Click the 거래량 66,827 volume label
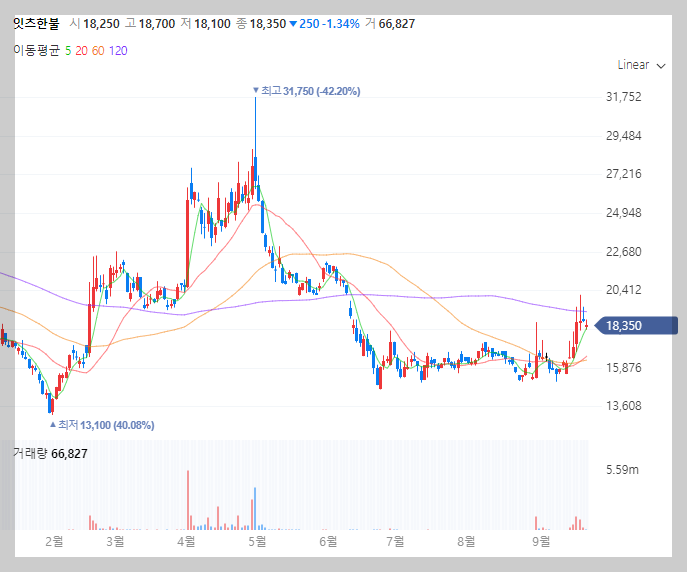 (x=50, y=453)
